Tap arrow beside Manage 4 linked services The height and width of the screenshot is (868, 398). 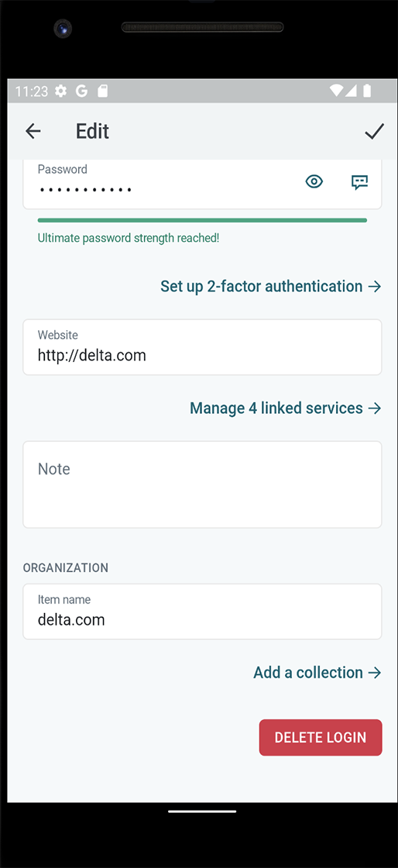click(375, 408)
